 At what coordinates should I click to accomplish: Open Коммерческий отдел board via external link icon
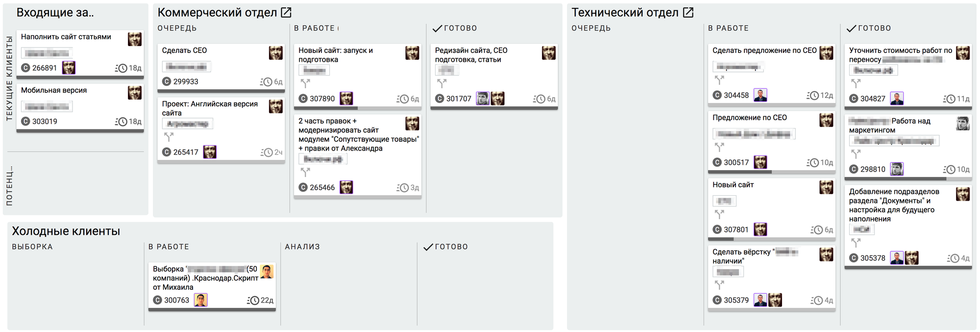286,13
